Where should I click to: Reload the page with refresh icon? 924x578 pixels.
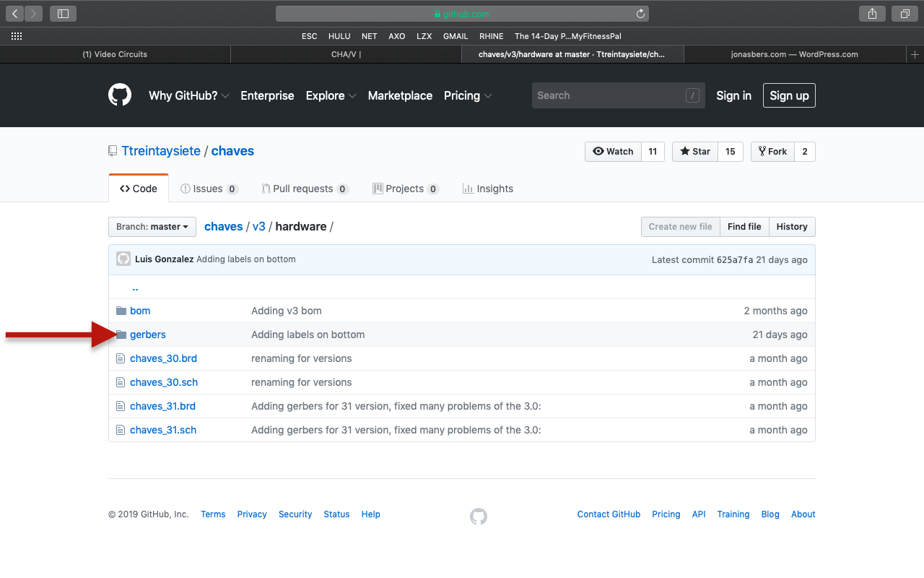click(x=640, y=14)
